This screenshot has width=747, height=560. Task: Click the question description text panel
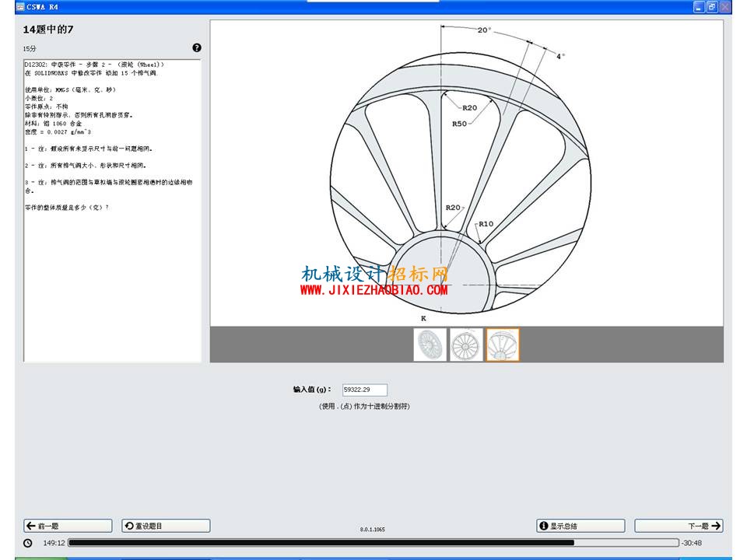[x=112, y=211]
